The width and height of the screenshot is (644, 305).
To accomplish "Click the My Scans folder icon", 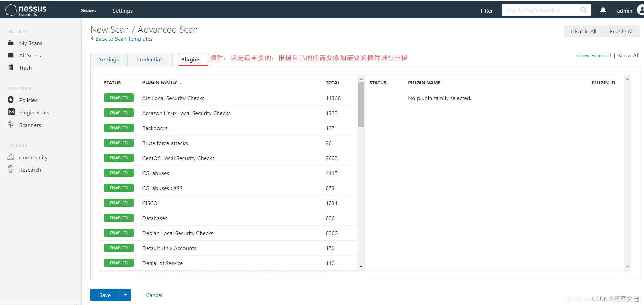I will click(11, 43).
